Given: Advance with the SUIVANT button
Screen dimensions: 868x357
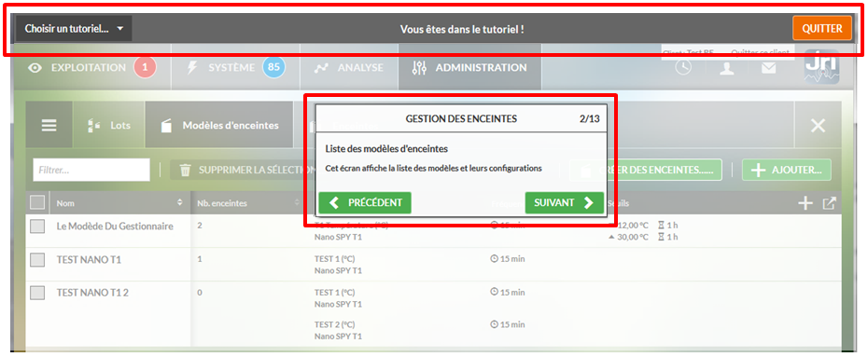Looking at the screenshot, I should [564, 203].
